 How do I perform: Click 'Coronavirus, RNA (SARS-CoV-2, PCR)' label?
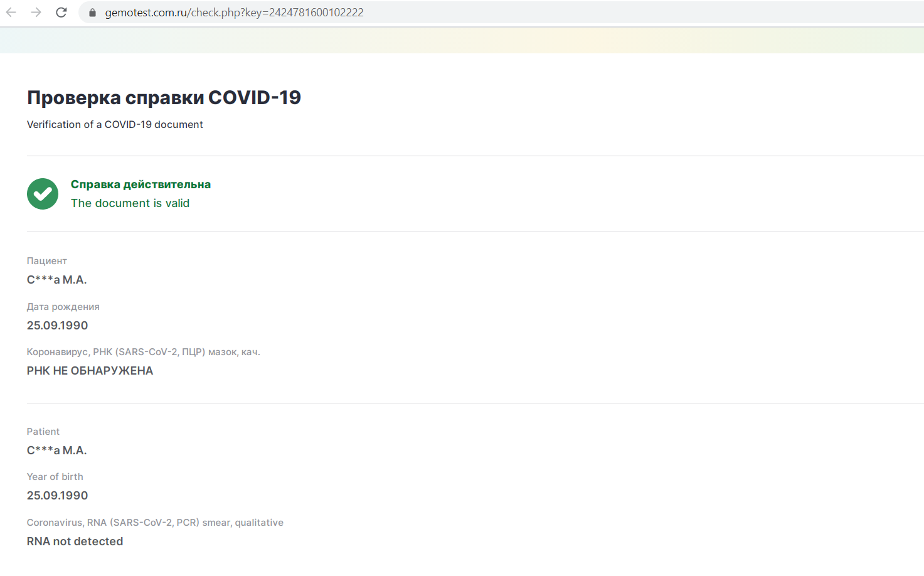click(155, 523)
